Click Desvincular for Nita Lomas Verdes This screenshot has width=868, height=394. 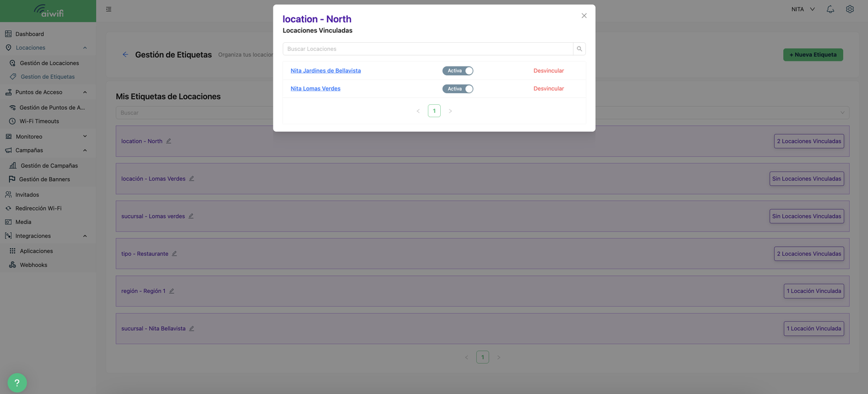(549, 89)
